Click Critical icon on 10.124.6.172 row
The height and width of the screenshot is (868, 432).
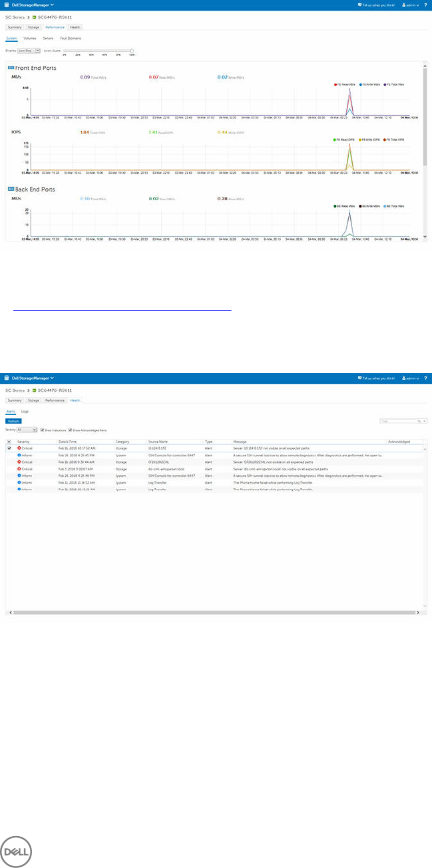(x=19, y=448)
